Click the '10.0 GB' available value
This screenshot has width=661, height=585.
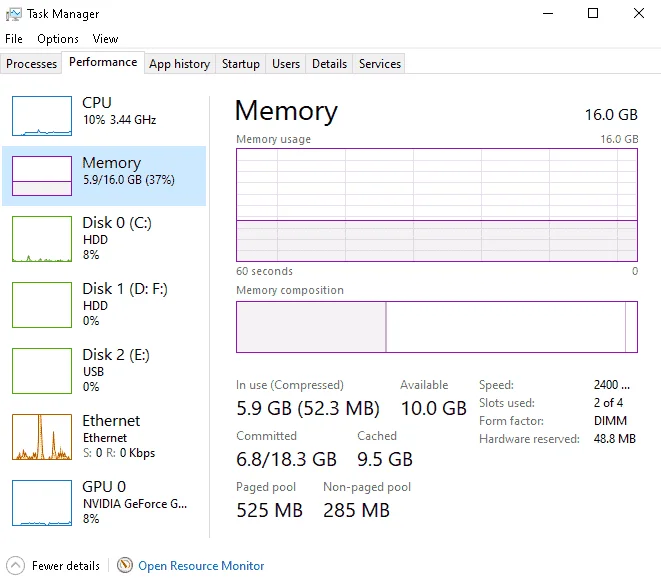click(x=433, y=408)
